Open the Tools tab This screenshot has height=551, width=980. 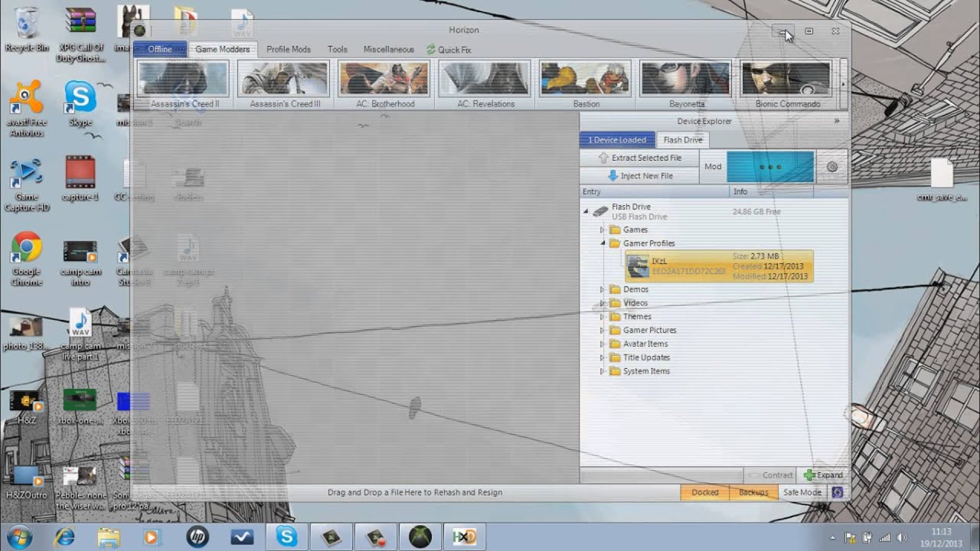pyautogui.click(x=338, y=50)
